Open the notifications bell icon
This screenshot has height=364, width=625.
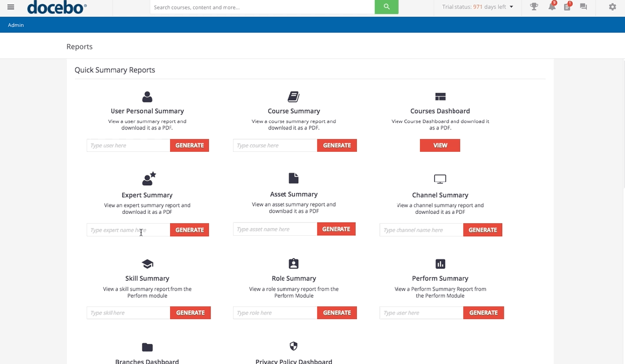tap(552, 7)
